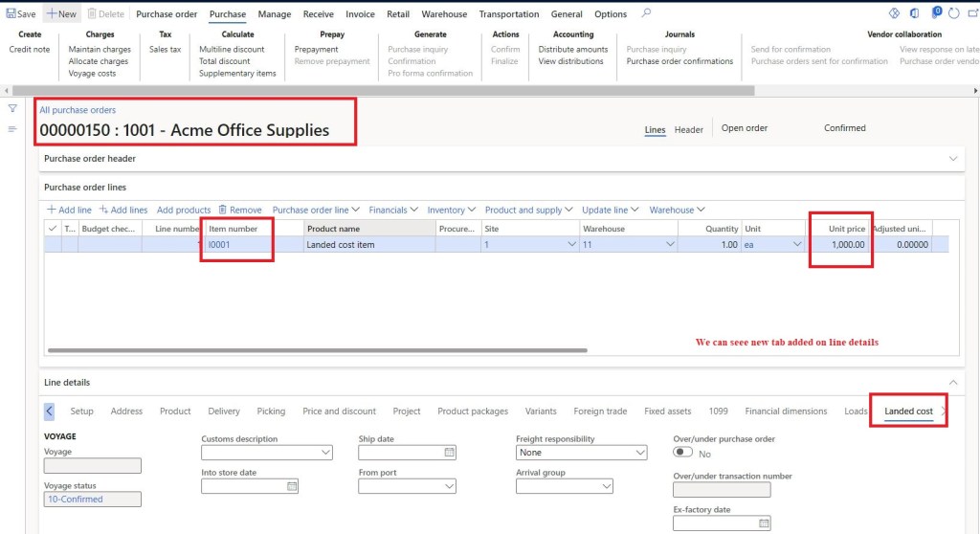Click the Remove trash icon in lines toolbar

223,210
